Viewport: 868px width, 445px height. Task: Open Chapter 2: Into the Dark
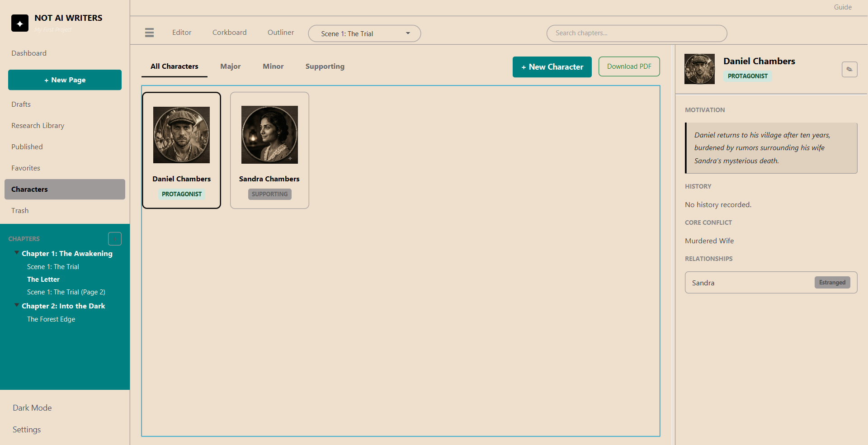coord(63,306)
